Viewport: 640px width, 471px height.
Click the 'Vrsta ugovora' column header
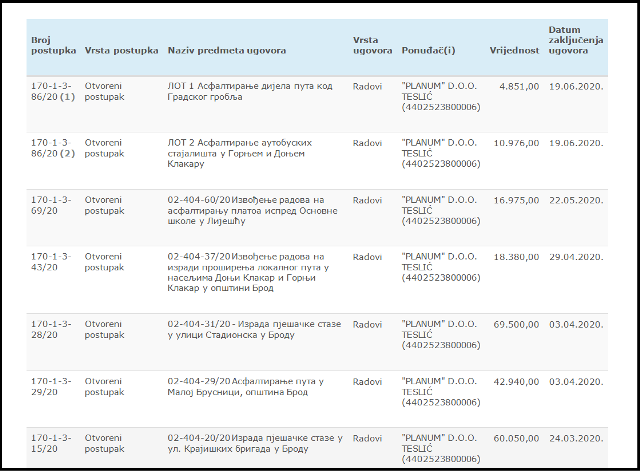(372, 45)
